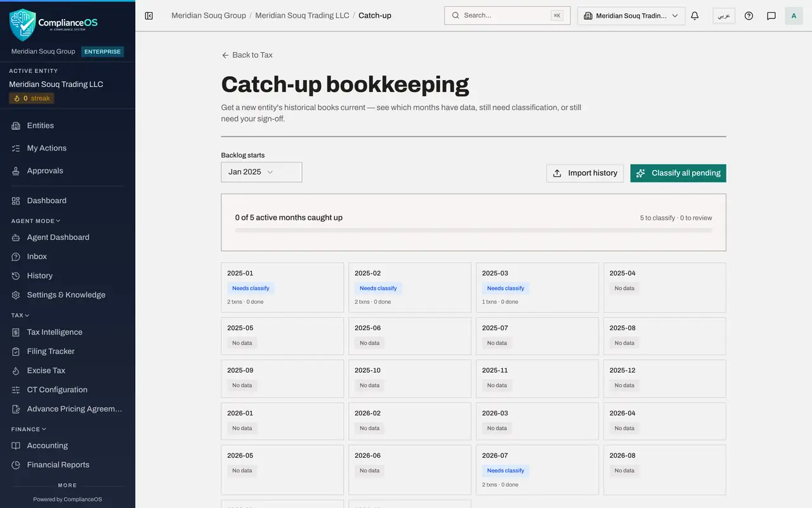Screen dimensions: 812x508
Task: Collapse the sidebar with the panel icon
Action: tap(149, 15)
